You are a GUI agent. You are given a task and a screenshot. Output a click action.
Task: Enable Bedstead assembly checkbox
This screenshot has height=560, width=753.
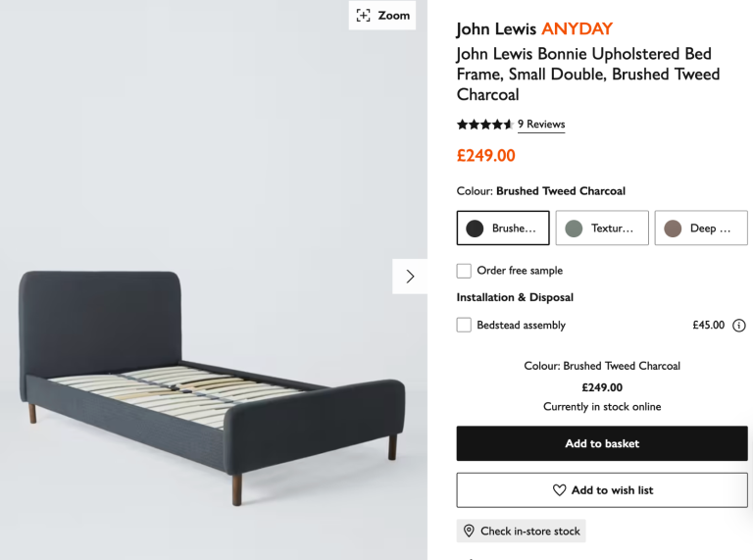[464, 325]
